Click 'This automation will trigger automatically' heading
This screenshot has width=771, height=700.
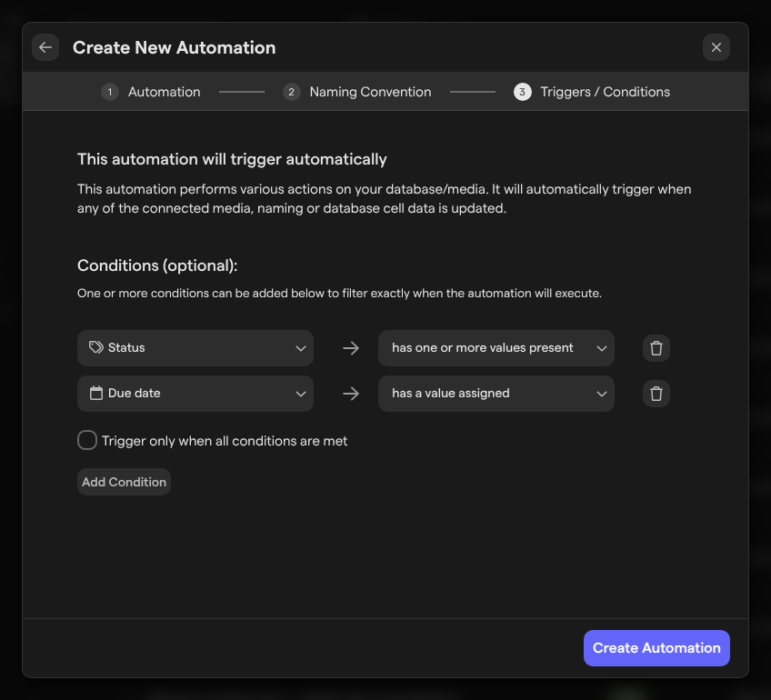(232, 159)
